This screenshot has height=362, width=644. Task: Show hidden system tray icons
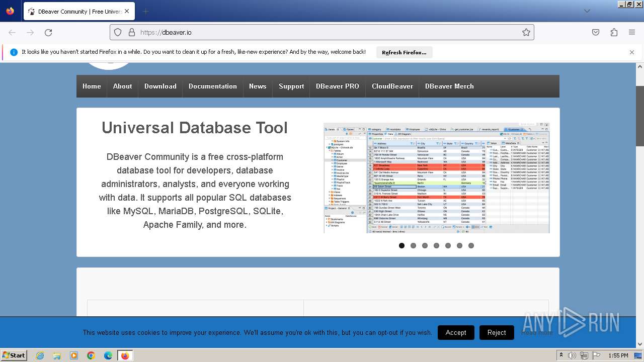pos(561,355)
